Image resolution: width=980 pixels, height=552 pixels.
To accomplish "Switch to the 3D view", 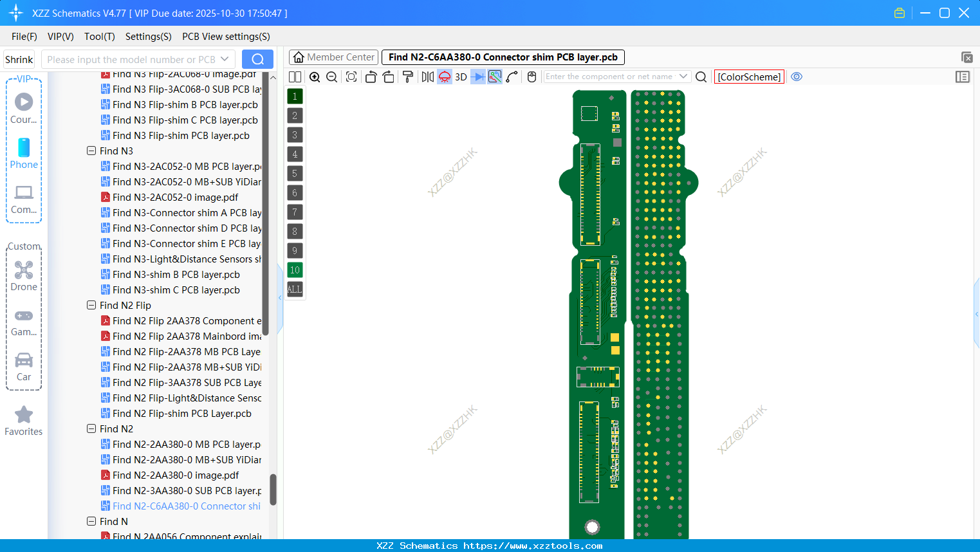I will point(460,77).
